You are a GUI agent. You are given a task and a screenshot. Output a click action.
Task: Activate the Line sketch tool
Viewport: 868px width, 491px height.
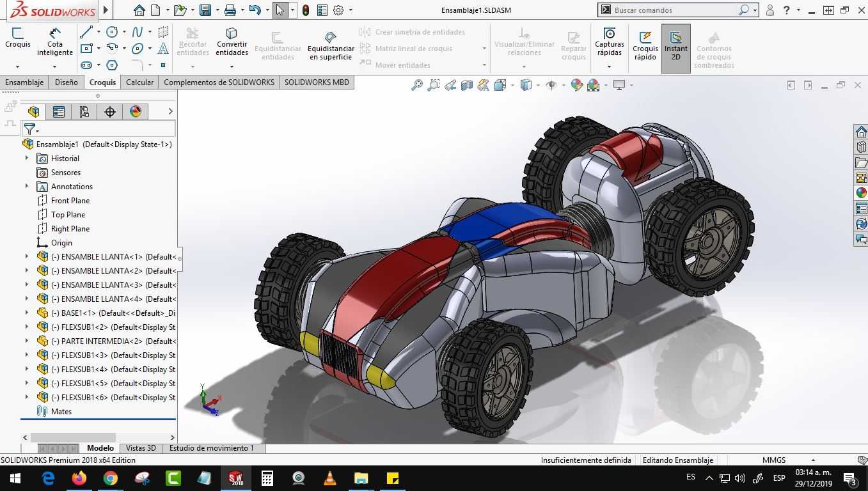(x=86, y=32)
